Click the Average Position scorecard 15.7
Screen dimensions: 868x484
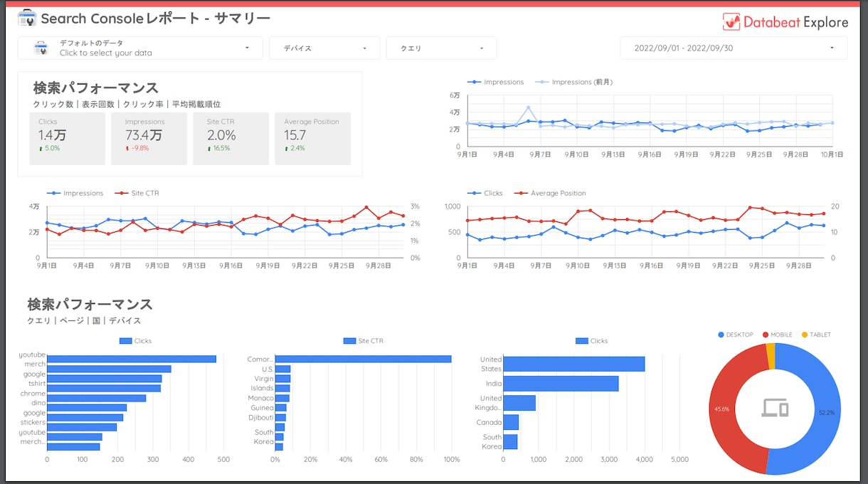coord(312,139)
